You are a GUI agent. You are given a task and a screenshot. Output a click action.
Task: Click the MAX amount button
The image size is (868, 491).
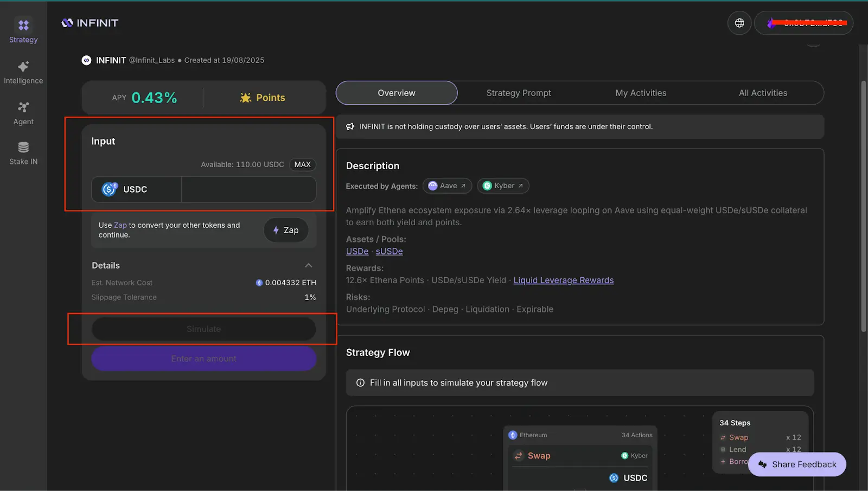pos(303,164)
